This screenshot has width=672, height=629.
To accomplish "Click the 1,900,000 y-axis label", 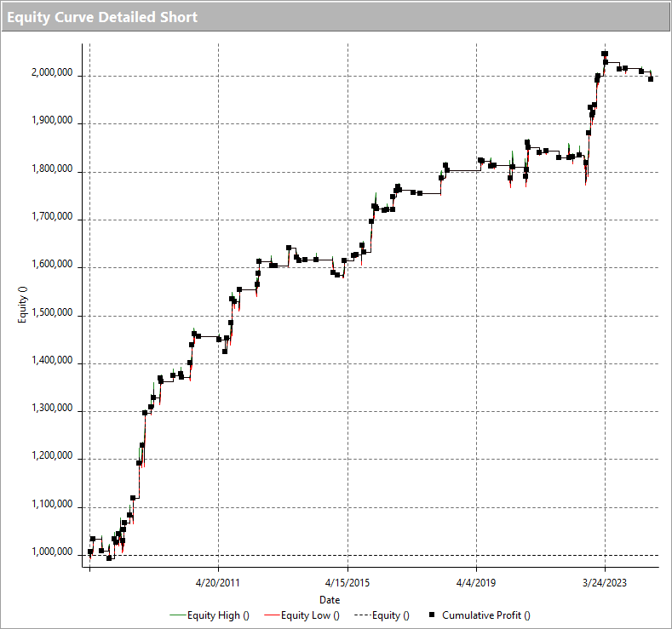I will (52, 120).
